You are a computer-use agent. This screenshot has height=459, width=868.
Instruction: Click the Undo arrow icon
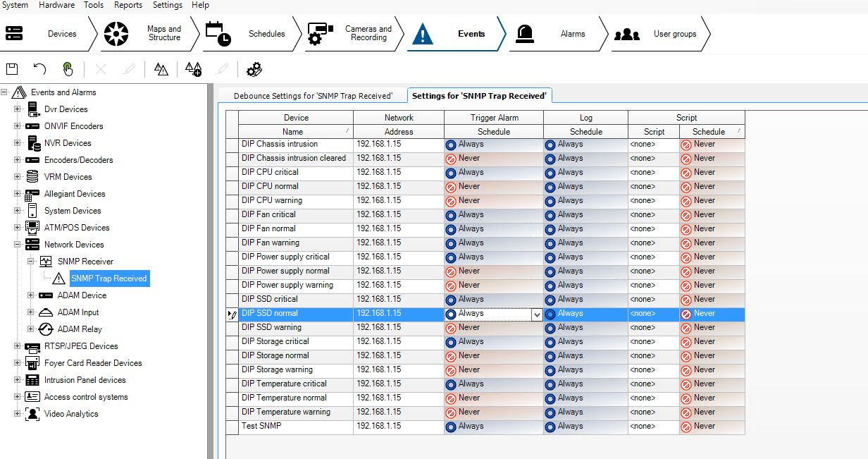39,69
